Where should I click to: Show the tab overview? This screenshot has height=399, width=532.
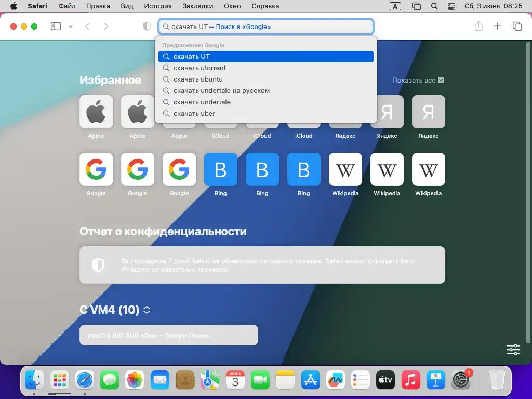click(517, 26)
